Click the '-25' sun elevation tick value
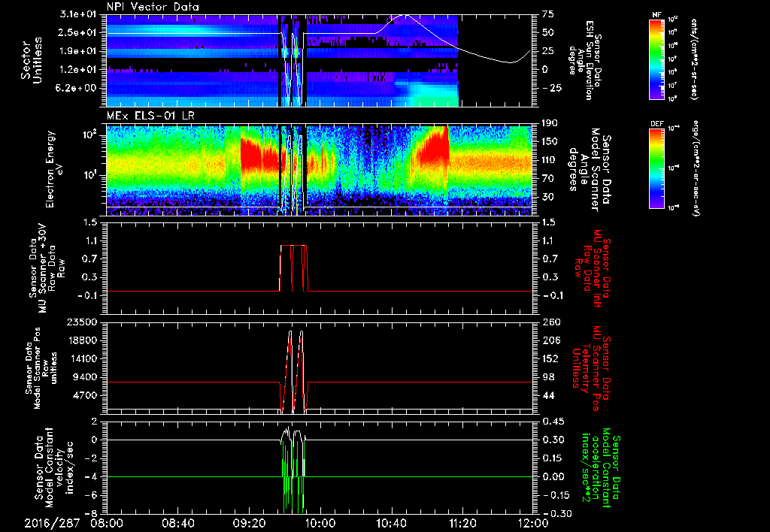 (551, 88)
